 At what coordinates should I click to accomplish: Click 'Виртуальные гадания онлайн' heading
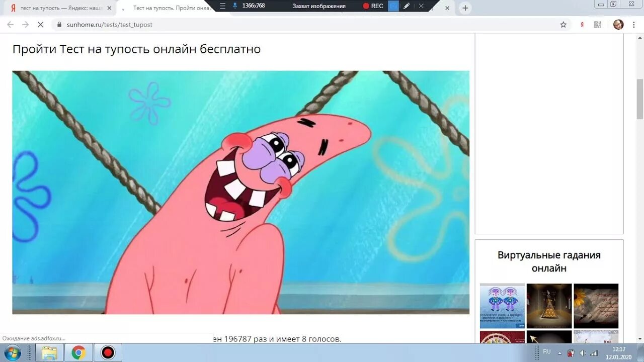click(x=549, y=261)
